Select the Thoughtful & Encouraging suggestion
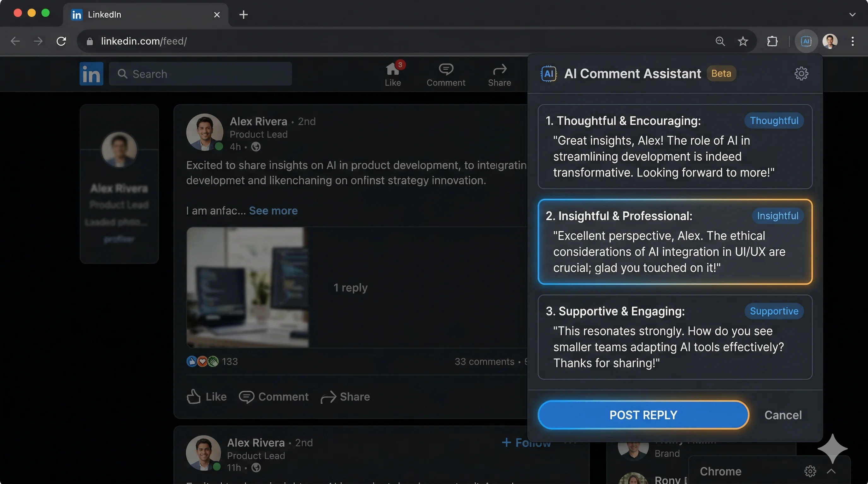This screenshot has width=868, height=484. click(675, 147)
